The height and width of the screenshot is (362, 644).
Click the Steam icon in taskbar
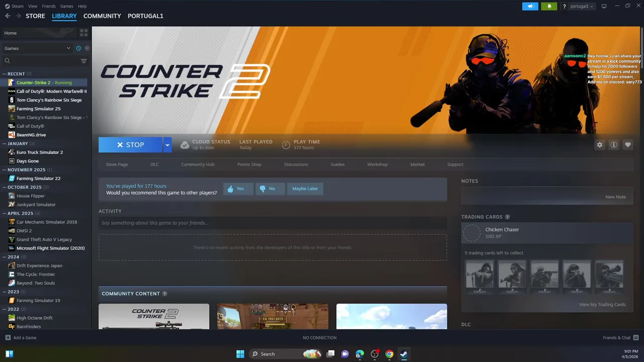click(x=404, y=354)
